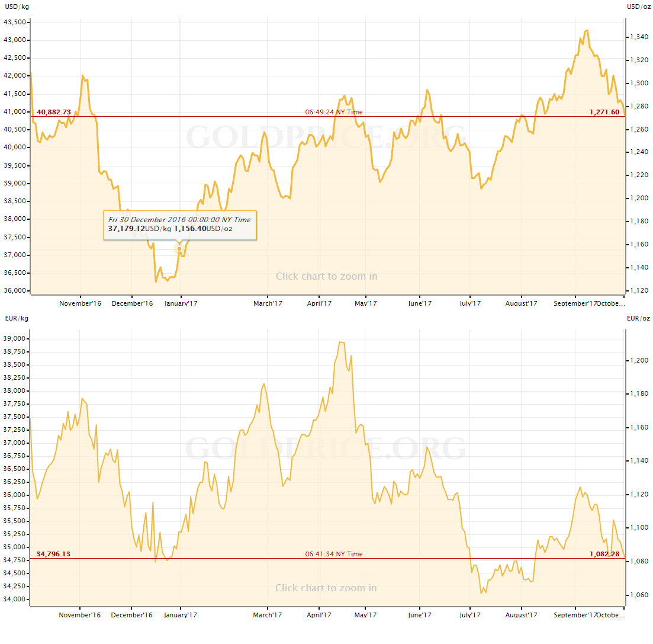The height and width of the screenshot is (644, 653).
Task: Click September'17 on the EUR chart's time axis
Action: click(574, 615)
